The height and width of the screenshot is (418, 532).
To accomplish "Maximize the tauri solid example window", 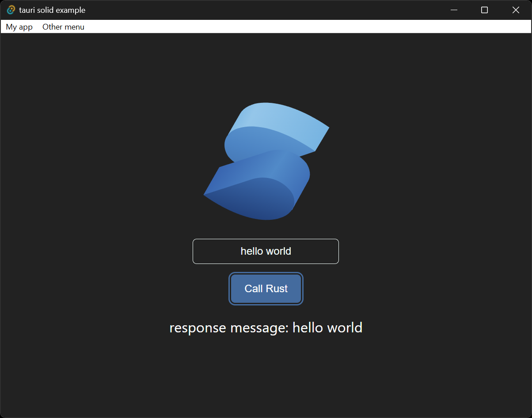I will (x=484, y=10).
